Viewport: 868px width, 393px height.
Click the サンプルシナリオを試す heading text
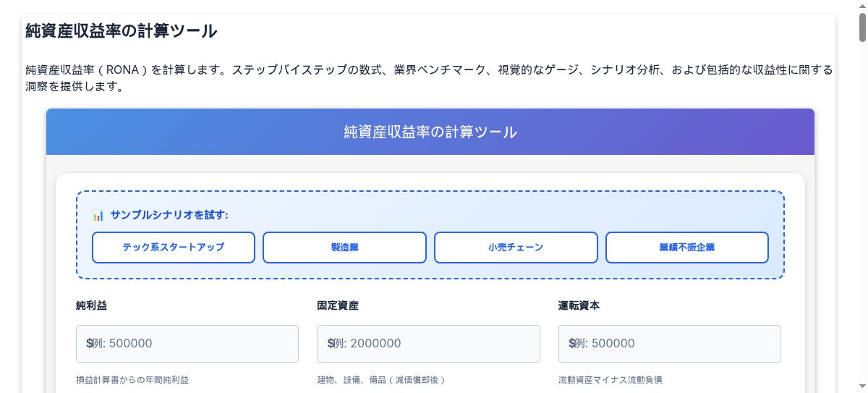[x=169, y=215]
